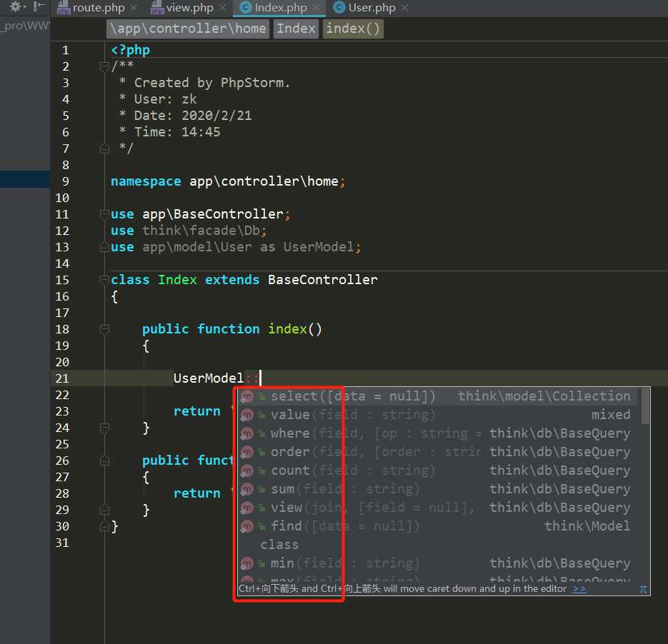Choose min(field : string) completion
The width and height of the screenshot is (668, 644).
pyautogui.click(x=438, y=563)
